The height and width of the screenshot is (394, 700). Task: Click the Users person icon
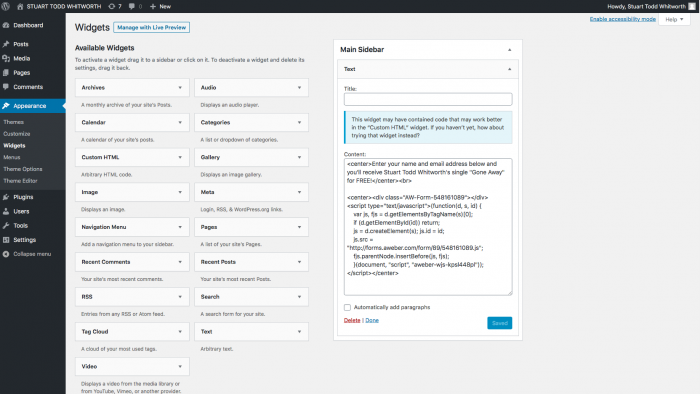point(6,211)
